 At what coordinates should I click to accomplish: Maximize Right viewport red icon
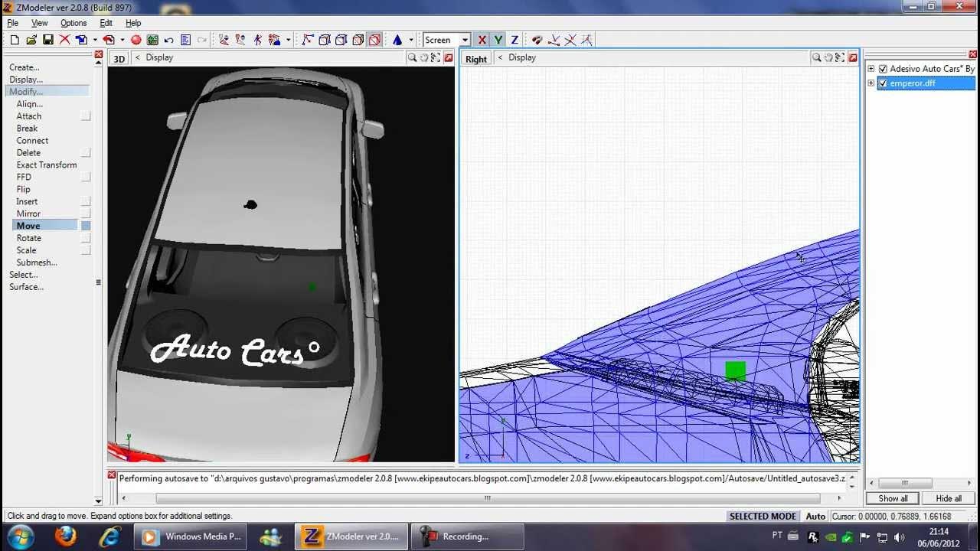pos(853,57)
